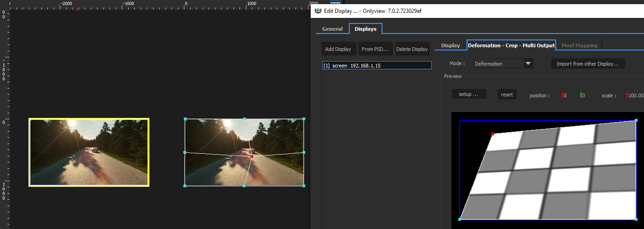Viewport: 644px width, 229px height.
Task: Click the green position Y value field
Action: point(583,95)
